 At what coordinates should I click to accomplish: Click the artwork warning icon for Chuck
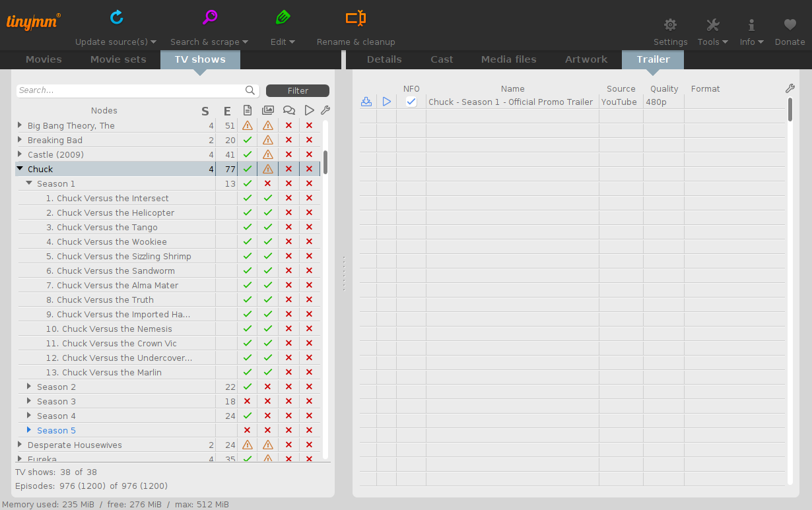point(267,169)
